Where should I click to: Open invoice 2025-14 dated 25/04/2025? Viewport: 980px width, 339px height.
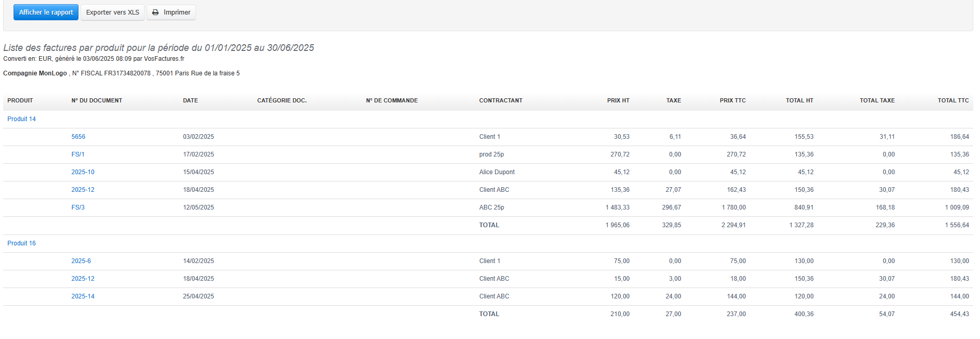(x=83, y=296)
